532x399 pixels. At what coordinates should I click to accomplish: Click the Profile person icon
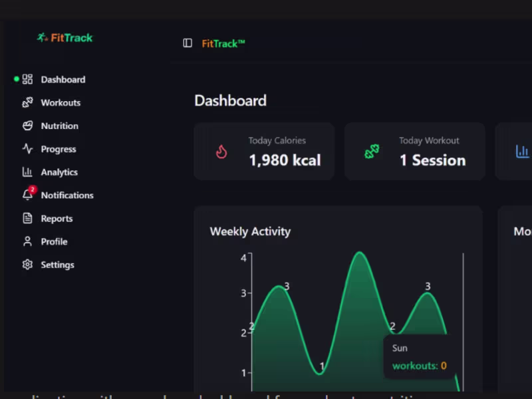point(27,241)
